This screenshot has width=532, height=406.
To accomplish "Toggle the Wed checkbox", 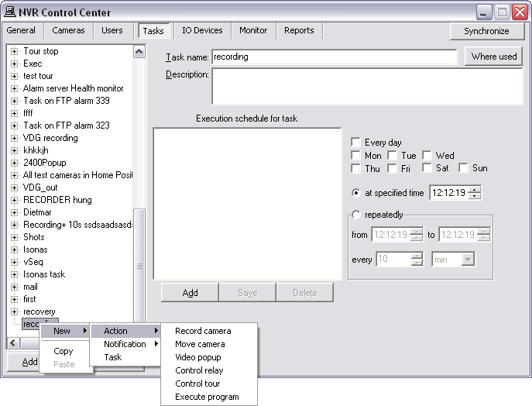I will [x=427, y=156].
